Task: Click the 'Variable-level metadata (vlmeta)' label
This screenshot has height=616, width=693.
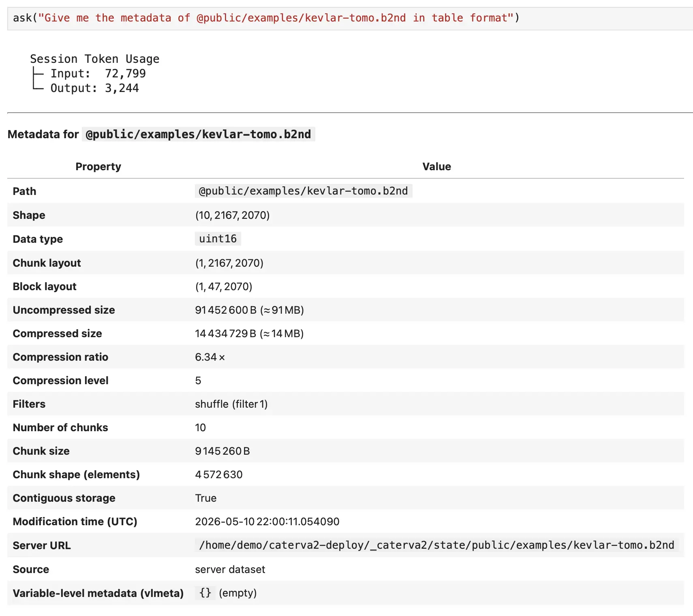Action: click(x=98, y=593)
